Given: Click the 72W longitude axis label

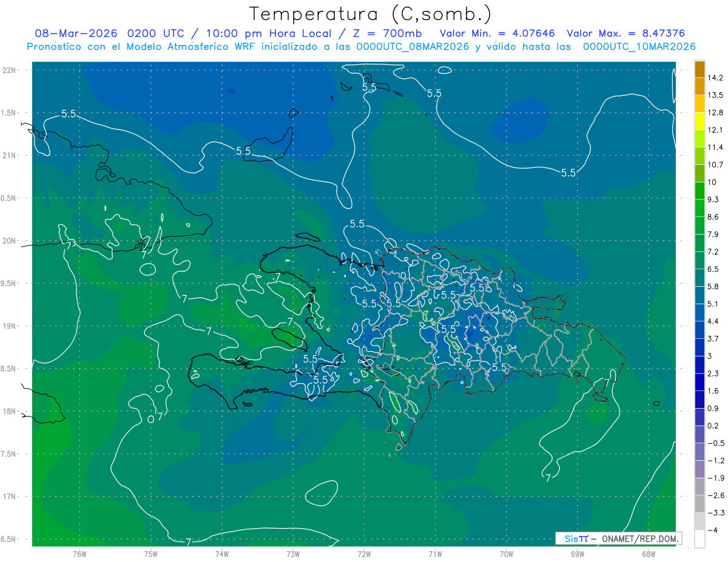Looking at the screenshot, I should click(364, 553).
